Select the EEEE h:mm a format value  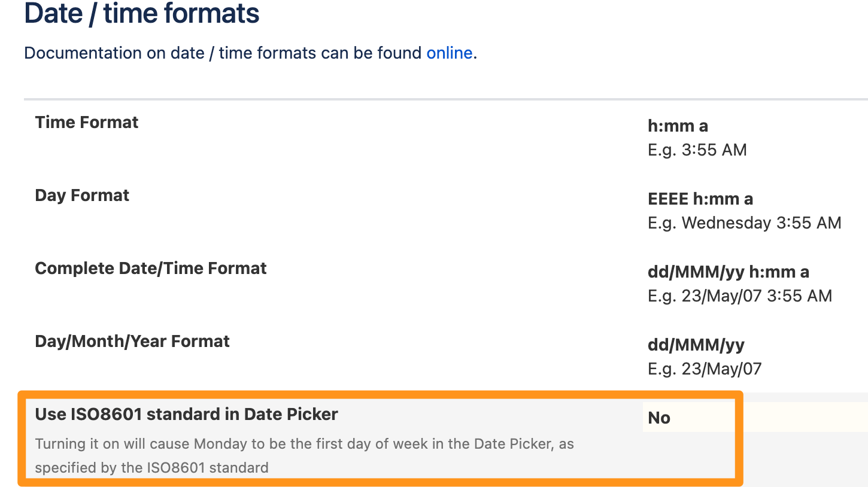pyautogui.click(x=700, y=199)
